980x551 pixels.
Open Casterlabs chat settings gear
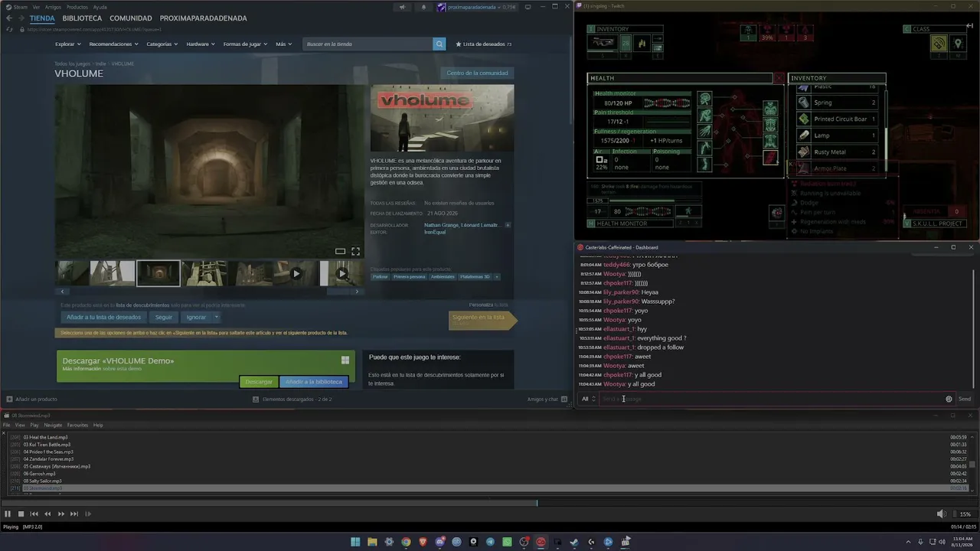click(x=949, y=399)
